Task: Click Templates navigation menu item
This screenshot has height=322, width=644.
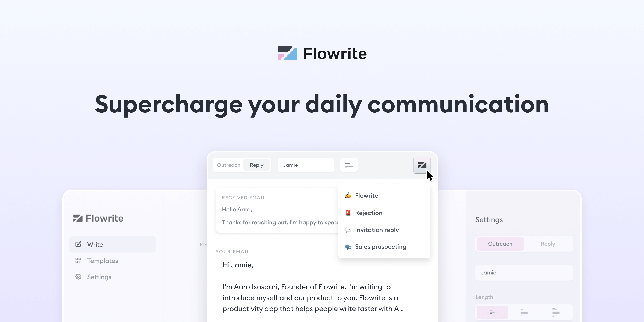Action: 102,260
